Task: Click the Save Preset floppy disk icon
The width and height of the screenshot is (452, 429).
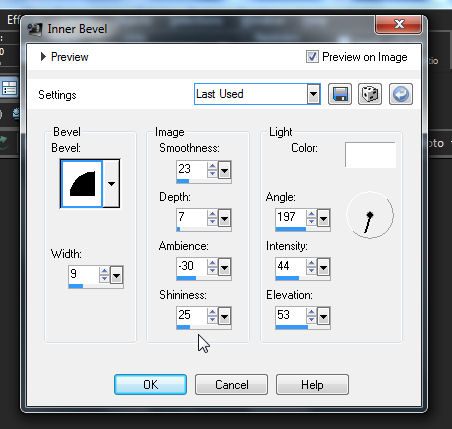Action: (x=340, y=94)
